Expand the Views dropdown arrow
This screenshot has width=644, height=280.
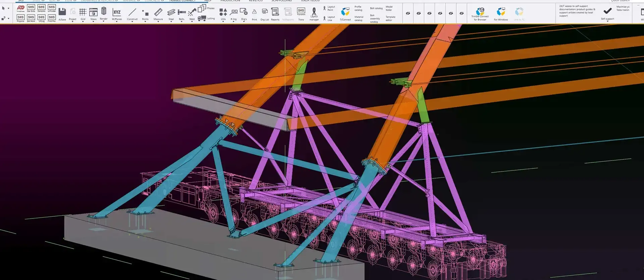(x=93, y=21)
